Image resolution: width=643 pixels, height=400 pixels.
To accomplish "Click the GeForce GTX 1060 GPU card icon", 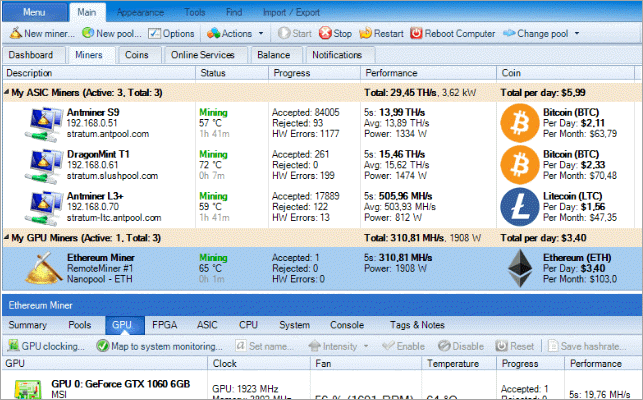I will [27, 389].
